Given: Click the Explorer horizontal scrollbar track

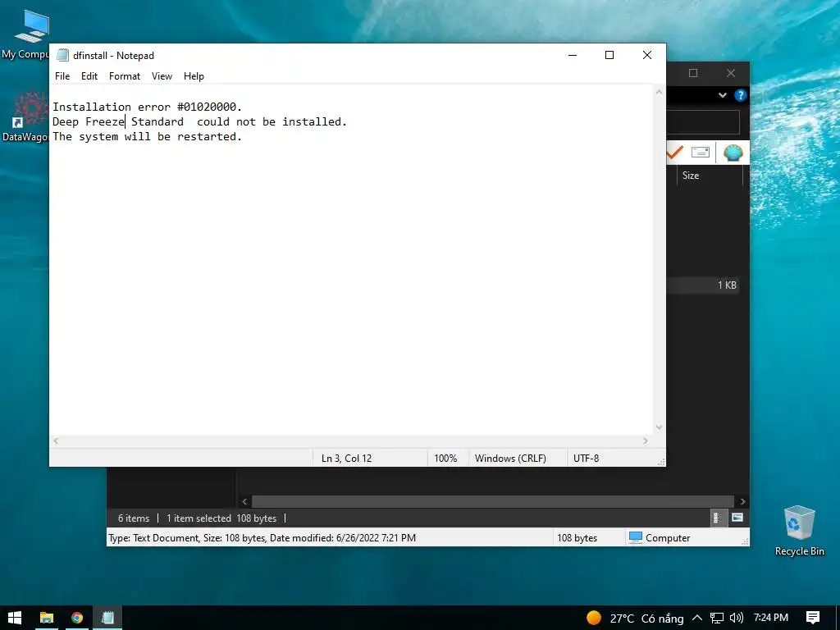Looking at the screenshot, I should (x=493, y=501).
